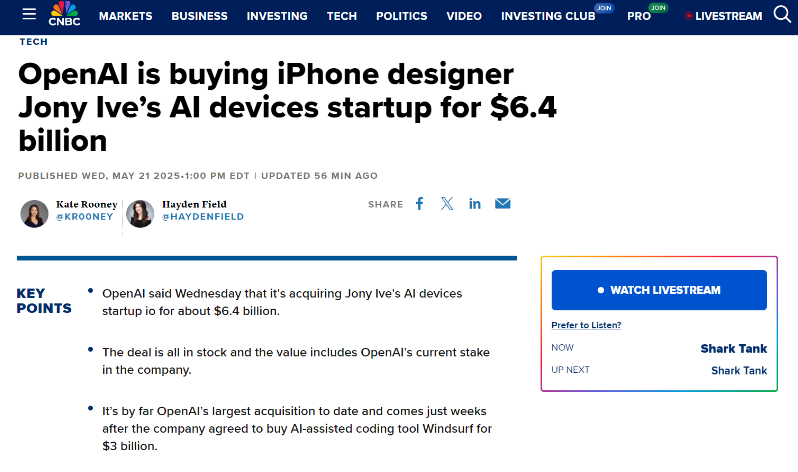Share article via email icon
Screen dimensions: 798x472
(503, 204)
